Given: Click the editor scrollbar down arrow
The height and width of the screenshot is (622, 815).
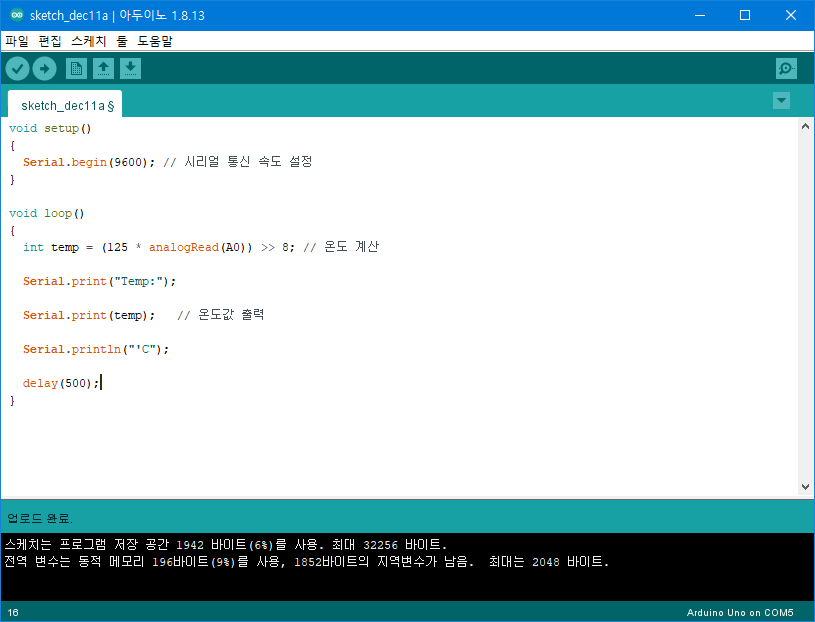Looking at the screenshot, I should pos(805,487).
